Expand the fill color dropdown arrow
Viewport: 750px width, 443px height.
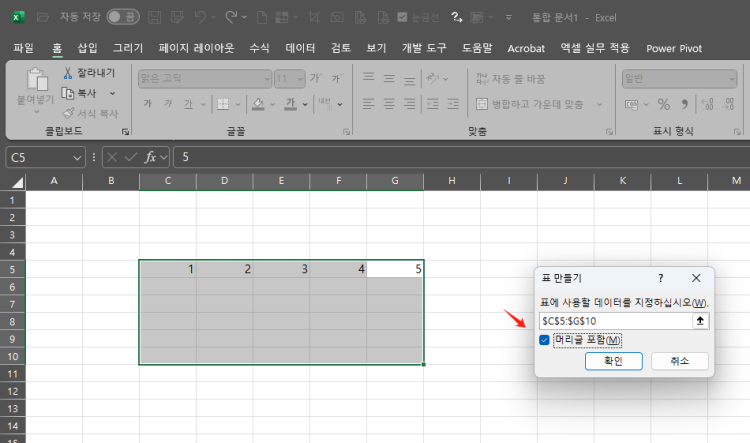point(273,104)
